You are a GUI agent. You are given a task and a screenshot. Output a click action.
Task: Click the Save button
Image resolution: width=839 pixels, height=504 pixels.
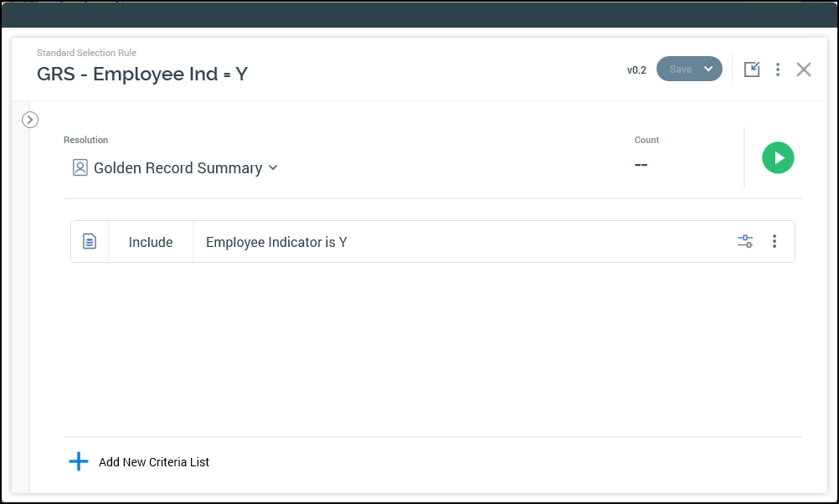click(x=680, y=69)
